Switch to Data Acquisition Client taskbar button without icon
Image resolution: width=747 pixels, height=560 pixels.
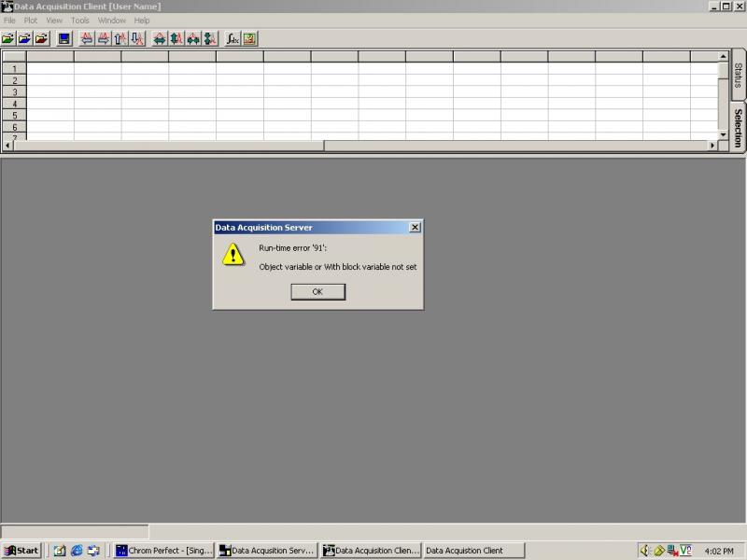point(474,551)
